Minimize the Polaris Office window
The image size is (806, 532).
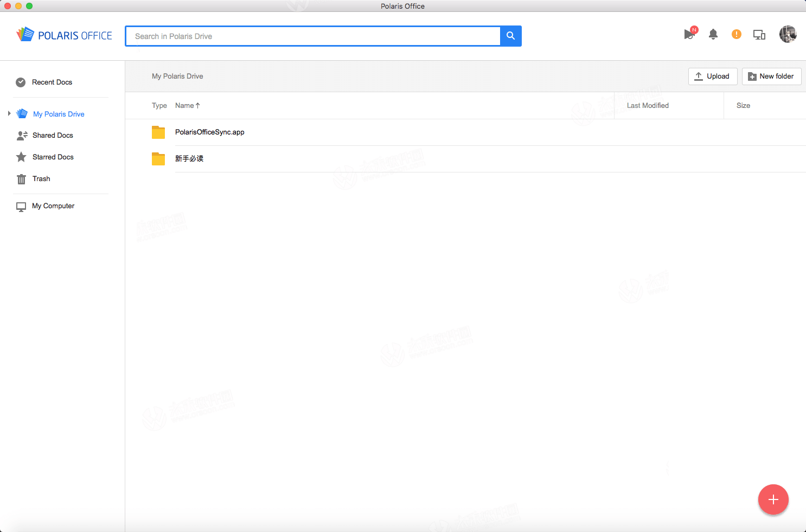point(18,6)
